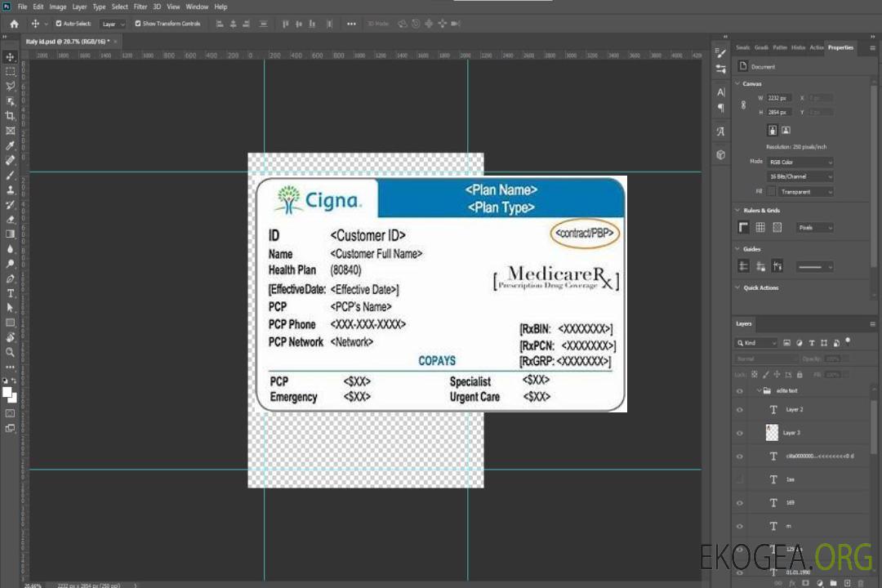Click the canvas Fill color swatch
Viewport: 882px width, 588px height.
tap(771, 192)
